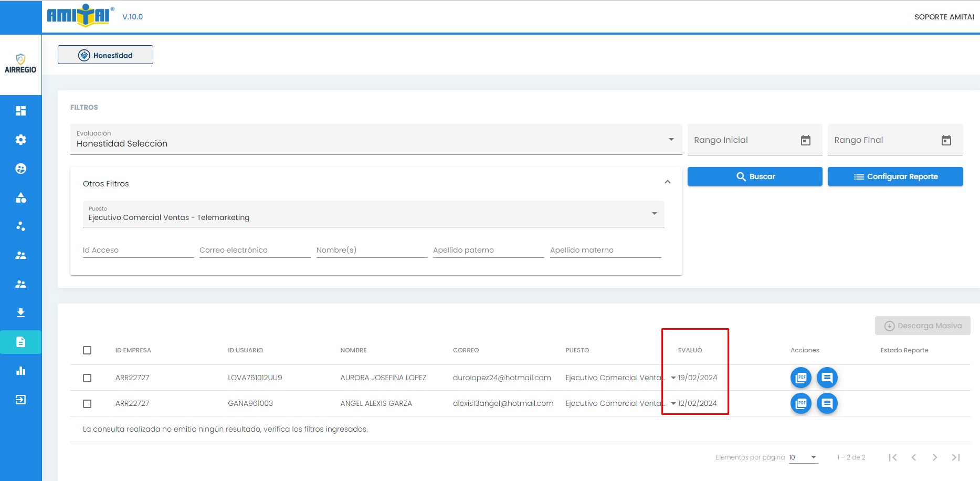Focus the Correo electrónico filter field
Screen dimensions: 980x481
(255, 250)
